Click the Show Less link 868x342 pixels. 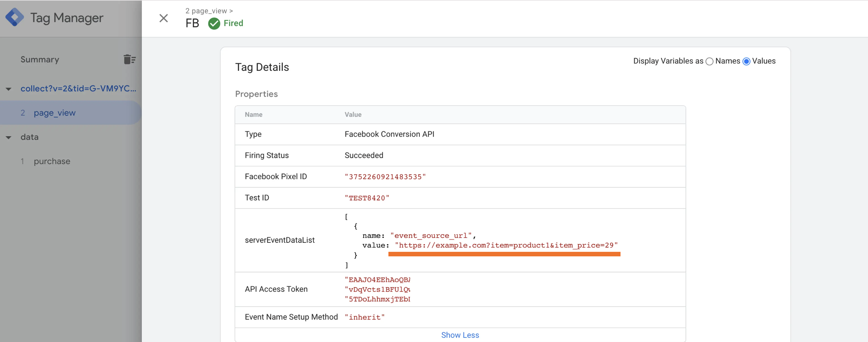(460, 335)
